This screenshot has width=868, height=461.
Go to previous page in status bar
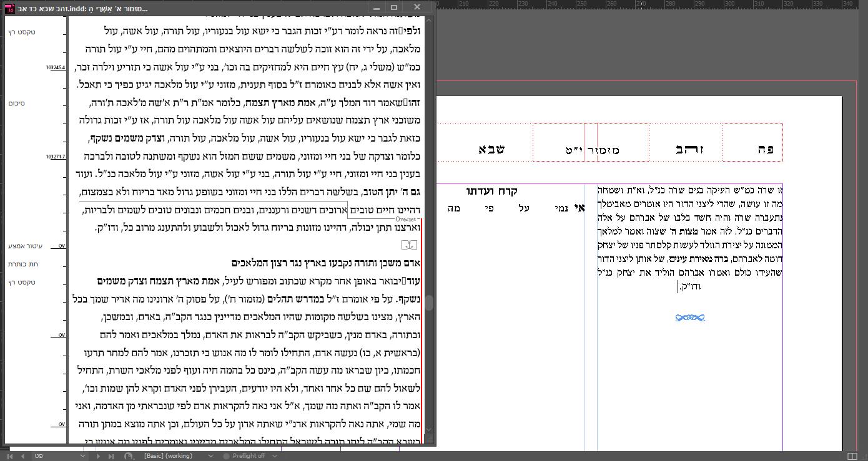point(22,456)
